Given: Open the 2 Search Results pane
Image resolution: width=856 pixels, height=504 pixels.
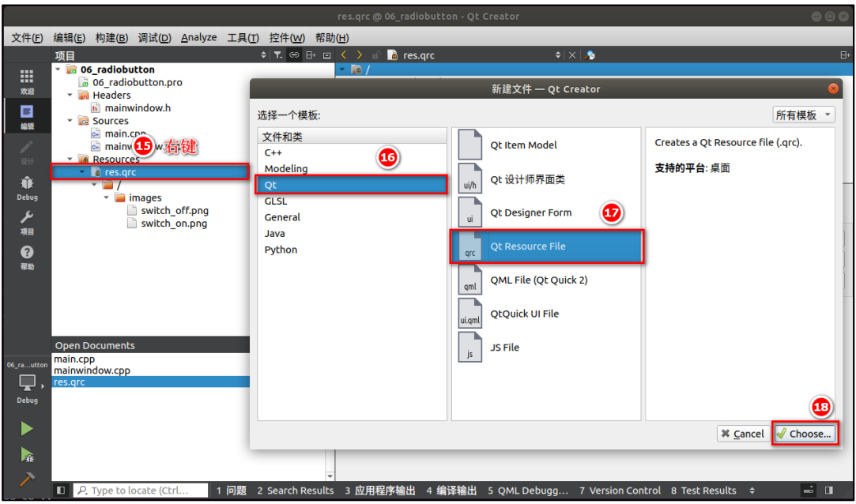Looking at the screenshot, I should (296, 491).
